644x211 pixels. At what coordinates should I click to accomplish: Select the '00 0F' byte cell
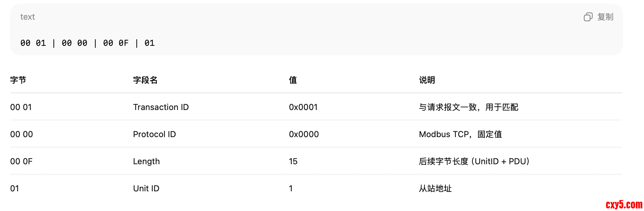coord(21,161)
